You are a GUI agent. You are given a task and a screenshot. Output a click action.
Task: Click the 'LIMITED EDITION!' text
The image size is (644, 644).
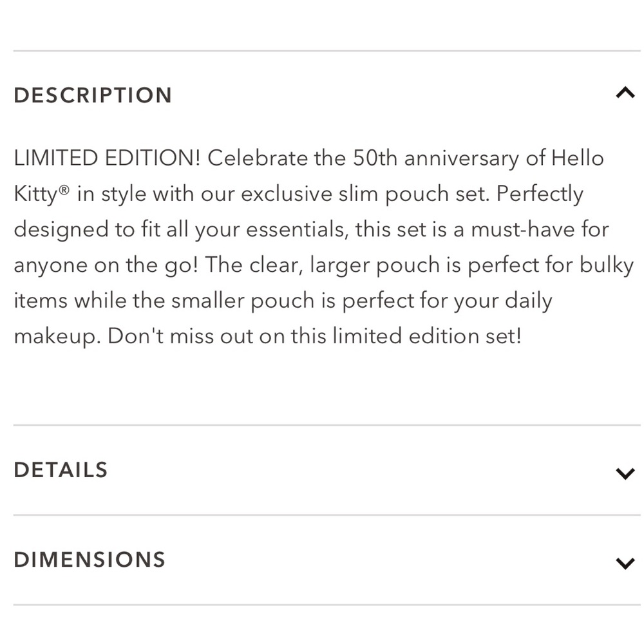107,158
